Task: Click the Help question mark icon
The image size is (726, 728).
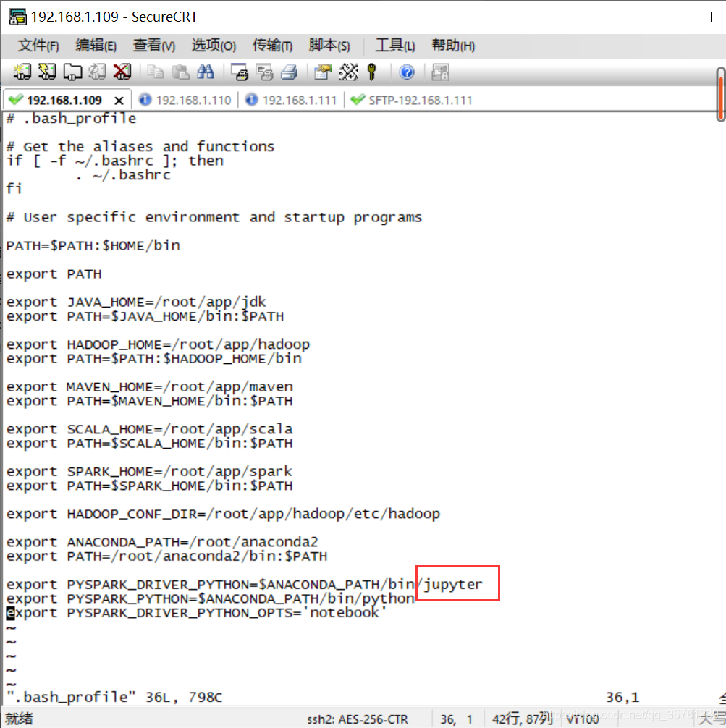Action: pos(407,72)
